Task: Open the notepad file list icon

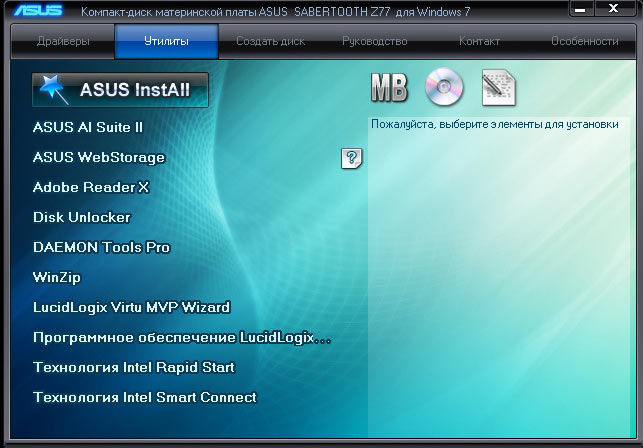Action: pos(499,88)
